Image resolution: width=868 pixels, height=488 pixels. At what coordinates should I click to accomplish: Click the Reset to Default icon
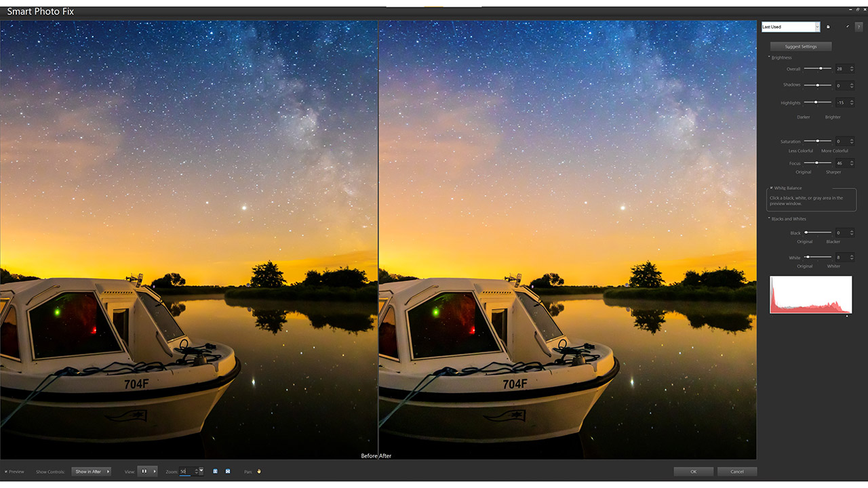[847, 26]
